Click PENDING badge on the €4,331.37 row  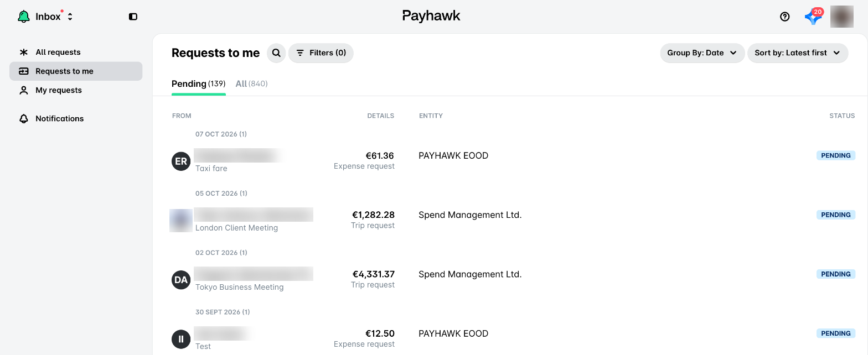pos(836,274)
